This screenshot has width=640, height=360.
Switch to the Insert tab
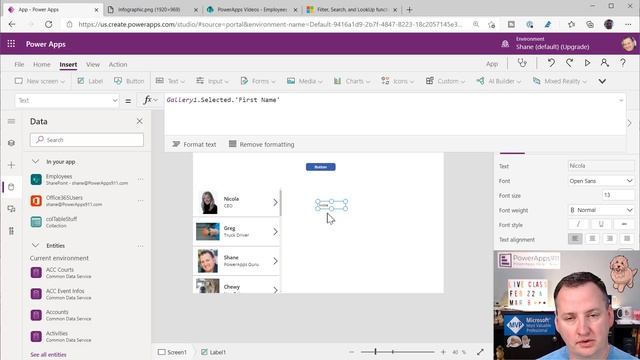pos(68,64)
